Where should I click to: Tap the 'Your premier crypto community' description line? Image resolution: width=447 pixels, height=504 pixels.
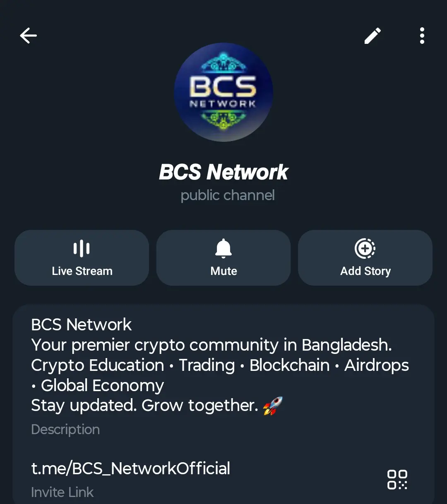[x=211, y=345]
